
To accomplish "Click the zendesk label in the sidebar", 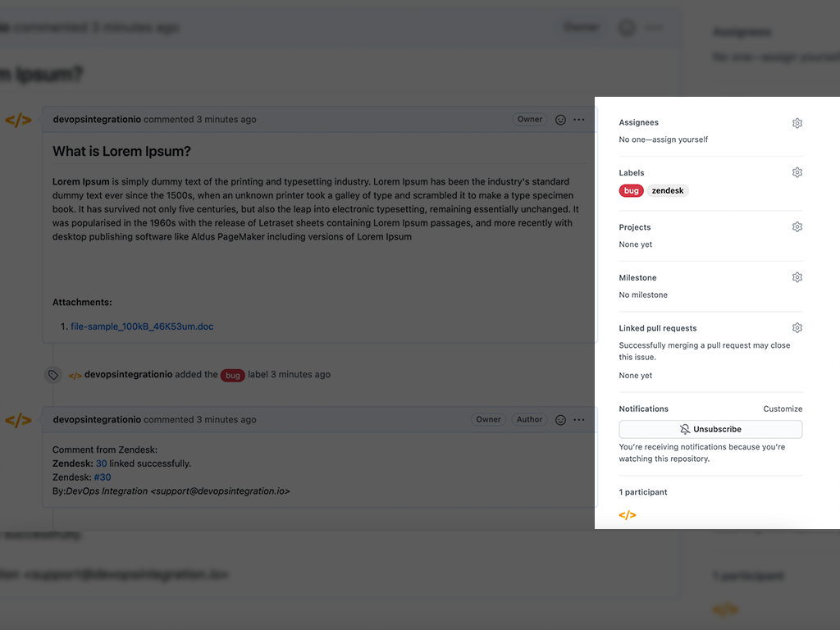I will [667, 190].
